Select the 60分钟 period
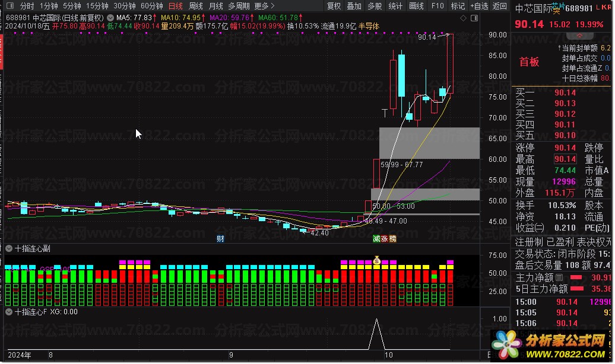This screenshot has width=615, height=364. tap(152, 6)
